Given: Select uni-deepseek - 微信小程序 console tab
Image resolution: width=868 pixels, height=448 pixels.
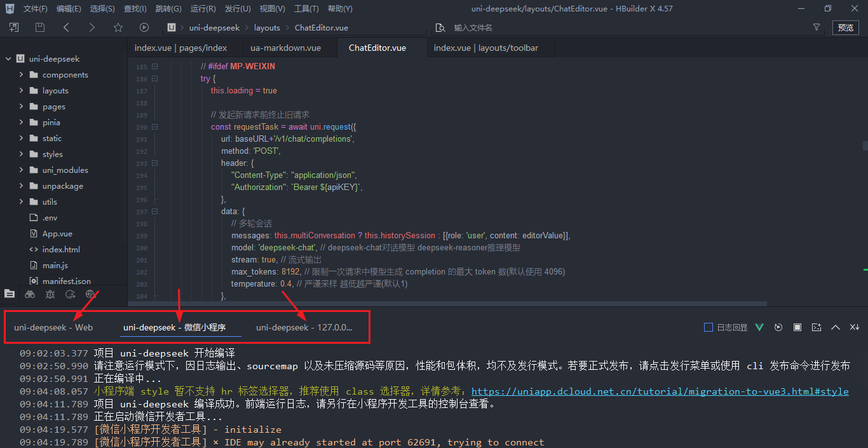Looking at the screenshot, I should point(175,327).
